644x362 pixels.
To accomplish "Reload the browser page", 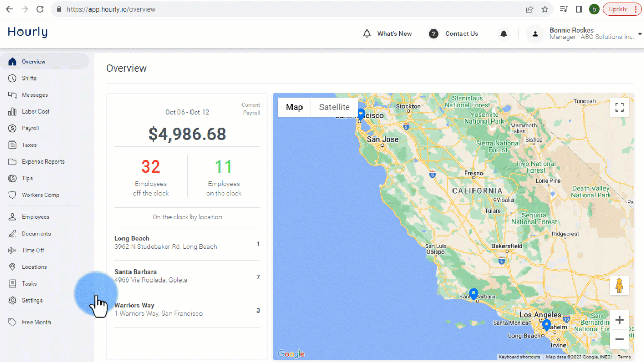I will click(40, 9).
